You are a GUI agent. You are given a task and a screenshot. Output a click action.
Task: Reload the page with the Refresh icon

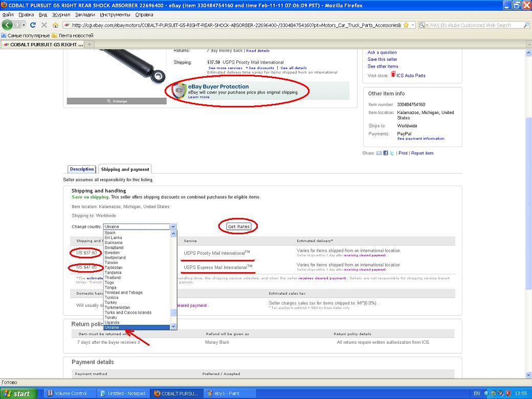coord(33,25)
